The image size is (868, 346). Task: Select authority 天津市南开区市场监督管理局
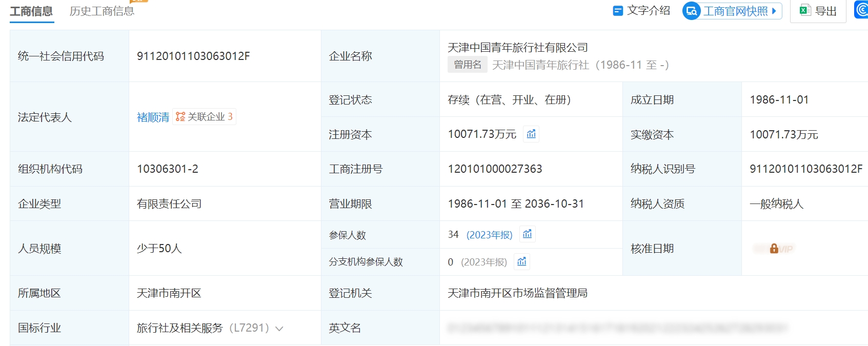pyautogui.click(x=517, y=293)
